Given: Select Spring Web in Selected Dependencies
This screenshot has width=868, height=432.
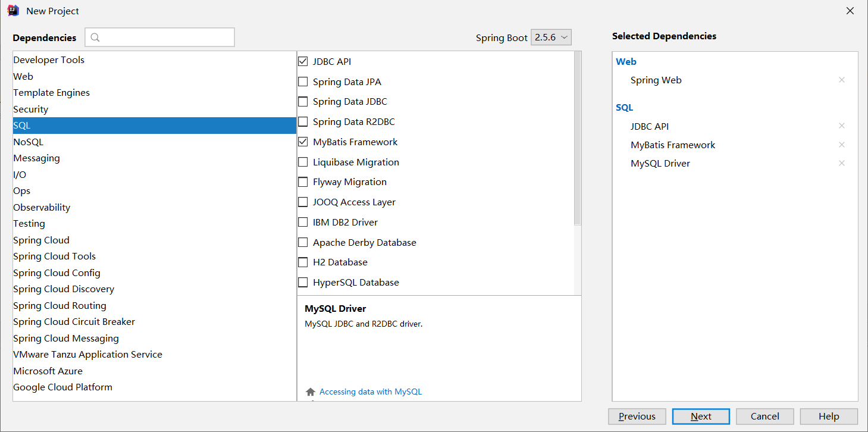Looking at the screenshot, I should [x=656, y=80].
